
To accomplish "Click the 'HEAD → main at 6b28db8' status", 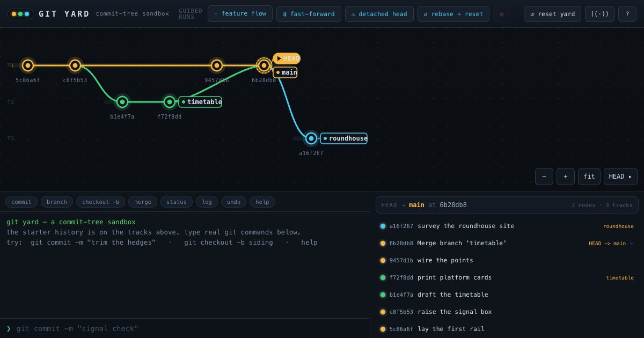I will 424,205.
